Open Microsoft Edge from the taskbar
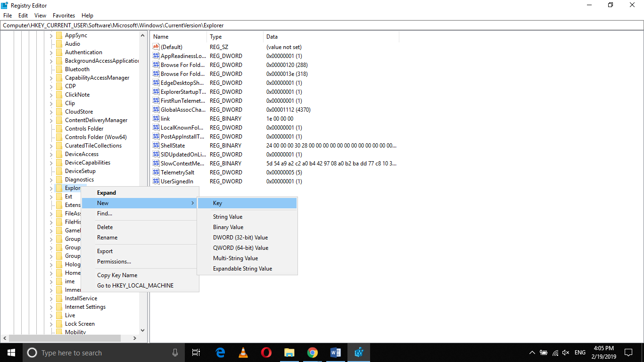Image resolution: width=644 pixels, height=362 pixels. 220,352
